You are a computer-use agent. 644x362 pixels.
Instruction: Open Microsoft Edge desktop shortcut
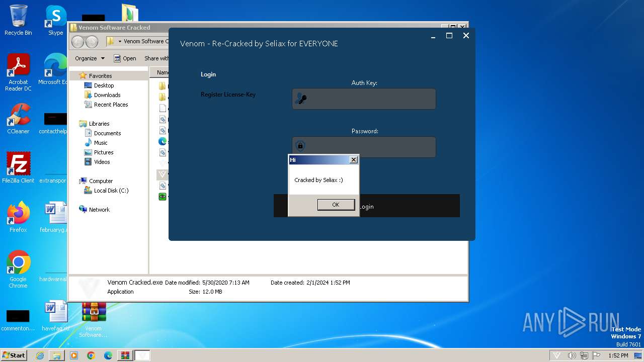[53, 69]
